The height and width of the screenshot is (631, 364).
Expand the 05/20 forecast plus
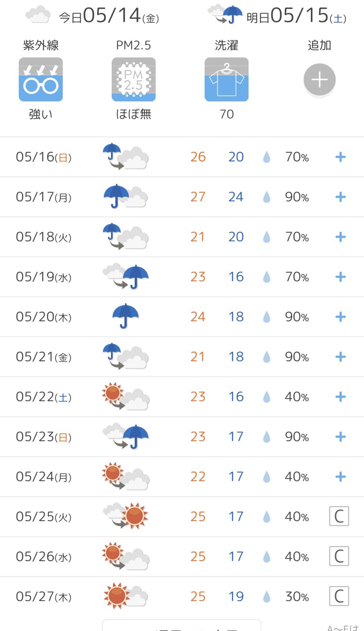click(x=340, y=317)
